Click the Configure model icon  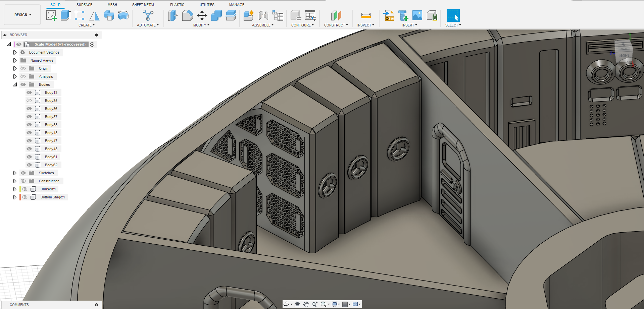click(296, 15)
